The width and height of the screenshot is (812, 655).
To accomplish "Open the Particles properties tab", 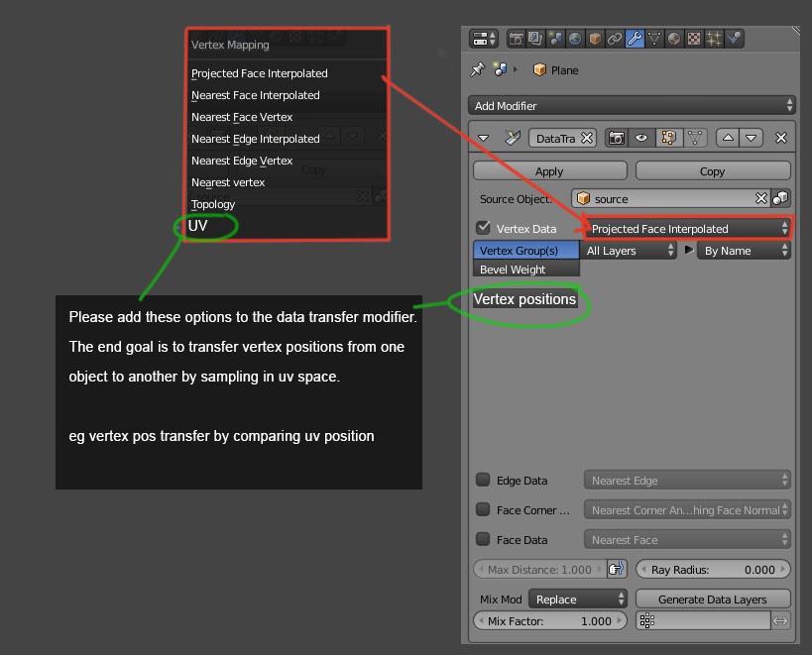I will point(714,39).
